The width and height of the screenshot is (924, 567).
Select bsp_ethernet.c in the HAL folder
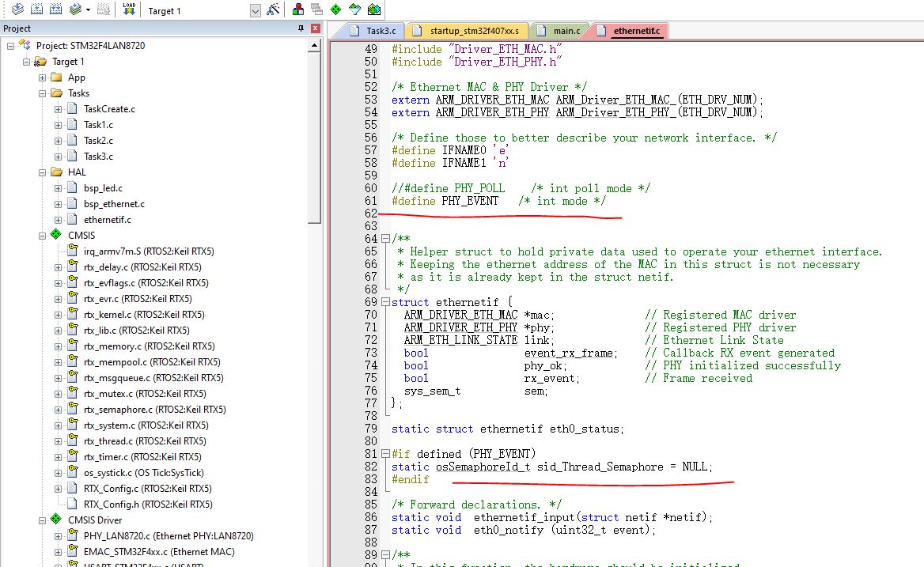coord(115,204)
